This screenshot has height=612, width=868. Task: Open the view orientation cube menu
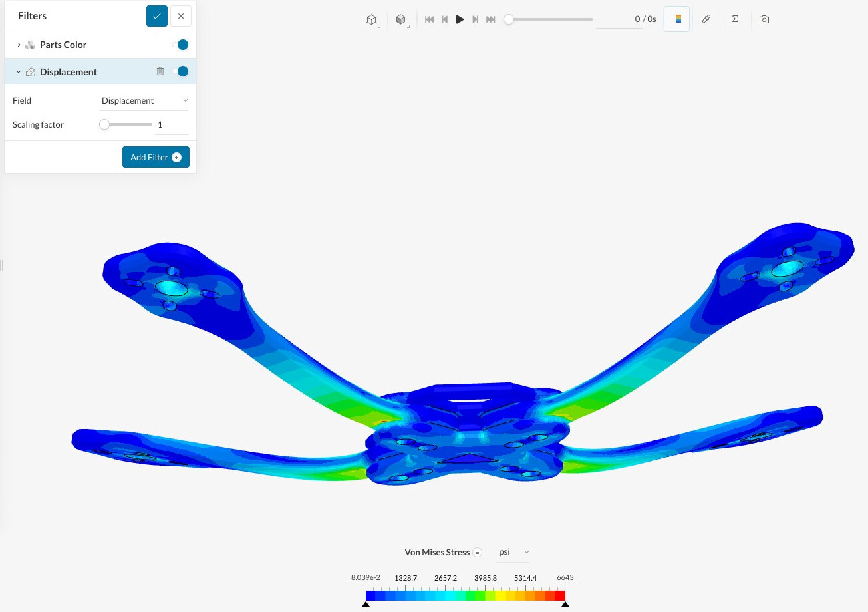pos(372,19)
